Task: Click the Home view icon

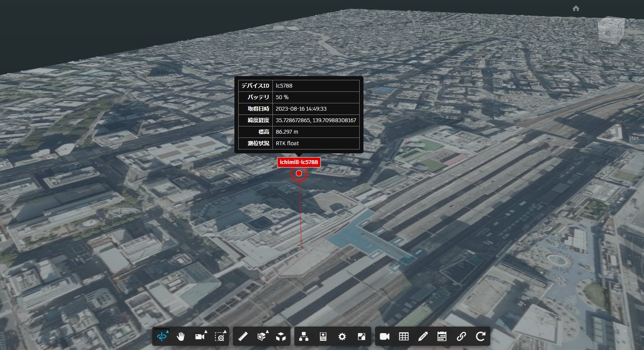Action: click(x=576, y=8)
